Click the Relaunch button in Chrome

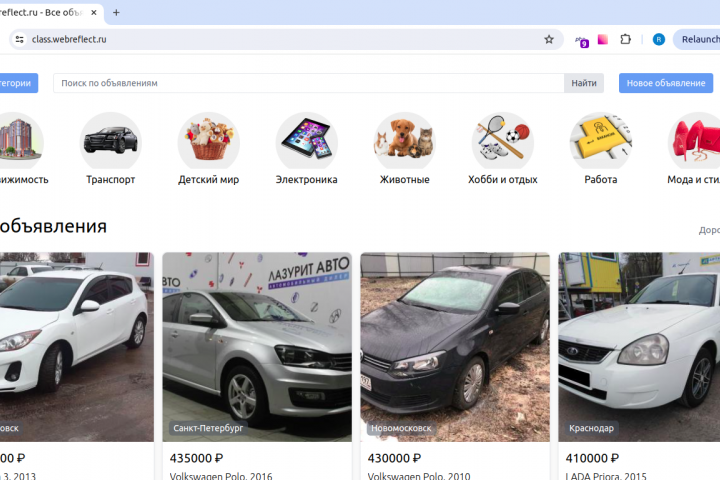tap(698, 40)
